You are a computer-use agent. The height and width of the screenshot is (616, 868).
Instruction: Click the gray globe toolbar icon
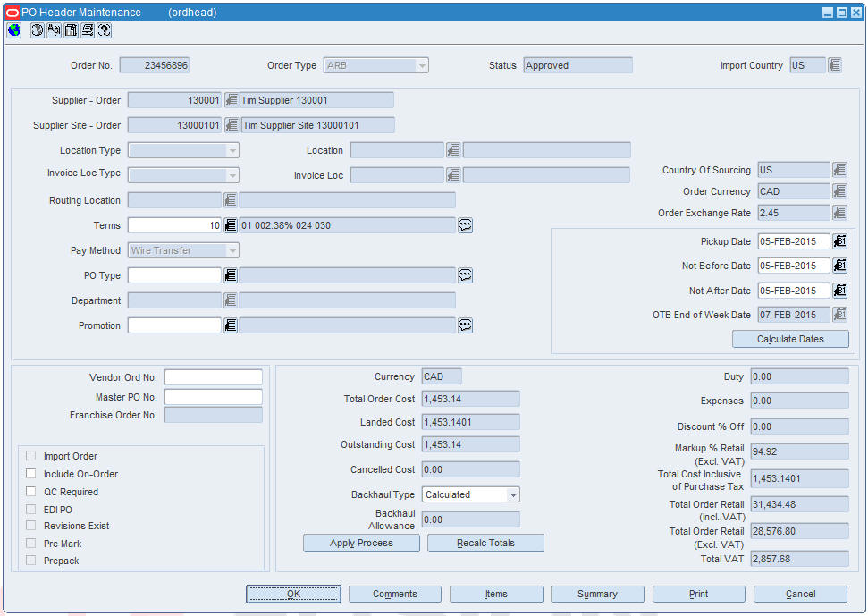37,30
